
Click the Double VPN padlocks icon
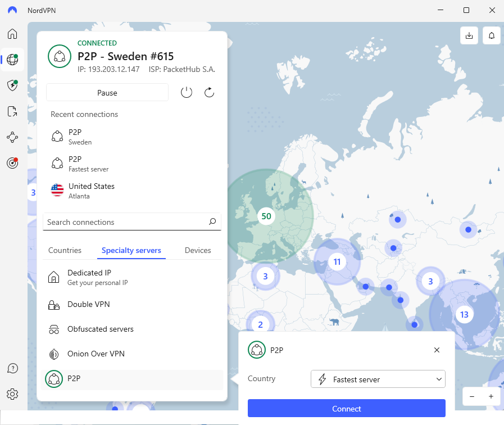tap(54, 305)
